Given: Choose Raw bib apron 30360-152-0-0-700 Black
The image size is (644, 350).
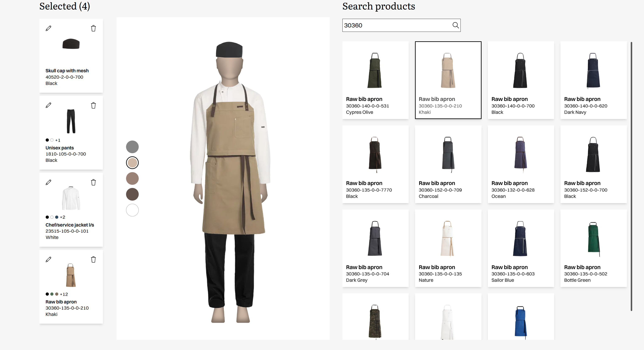Looking at the screenshot, I should [x=594, y=164].
